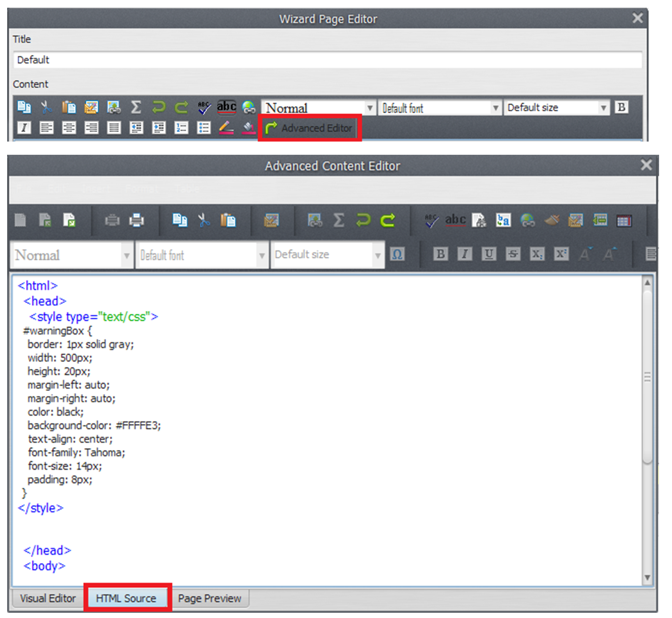This screenshot has height=618, width=672.
Task: Open the Default font dropdown in Wizard editor
Action: point(496,108)
